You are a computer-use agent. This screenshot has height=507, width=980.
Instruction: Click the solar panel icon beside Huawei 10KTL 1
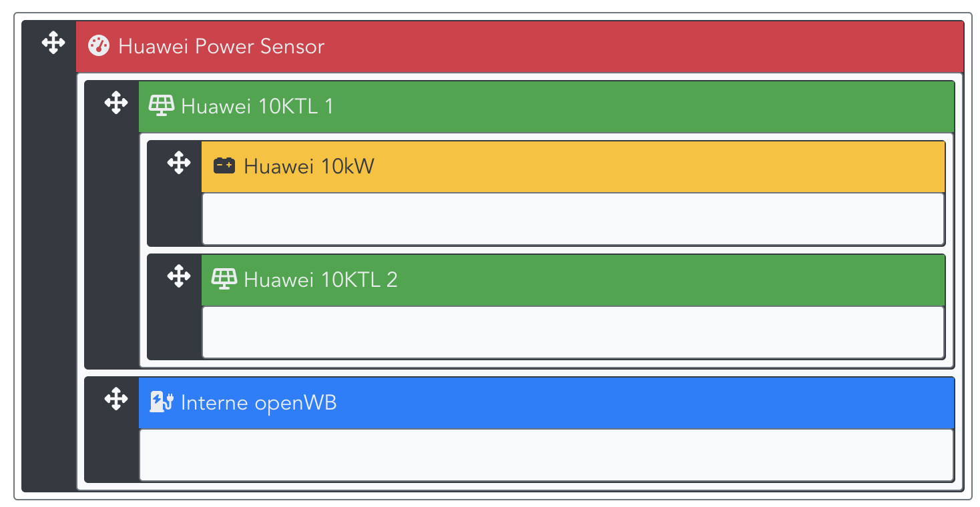(x=161, y=105)
